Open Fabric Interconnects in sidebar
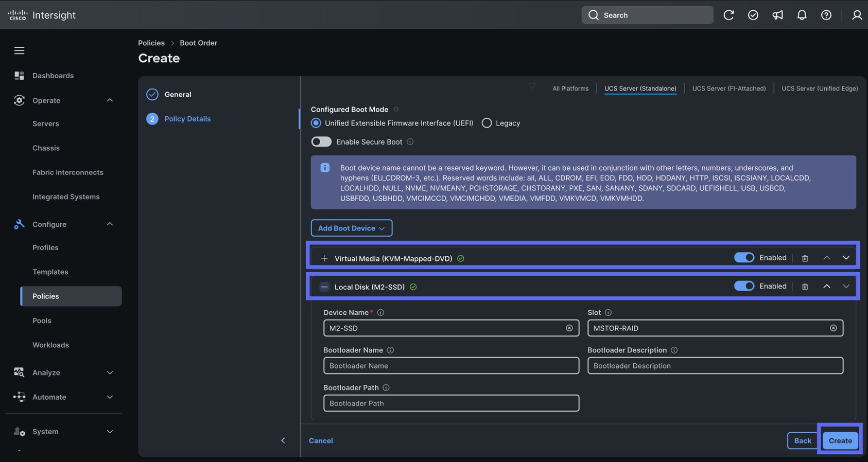 pos(68,172)
